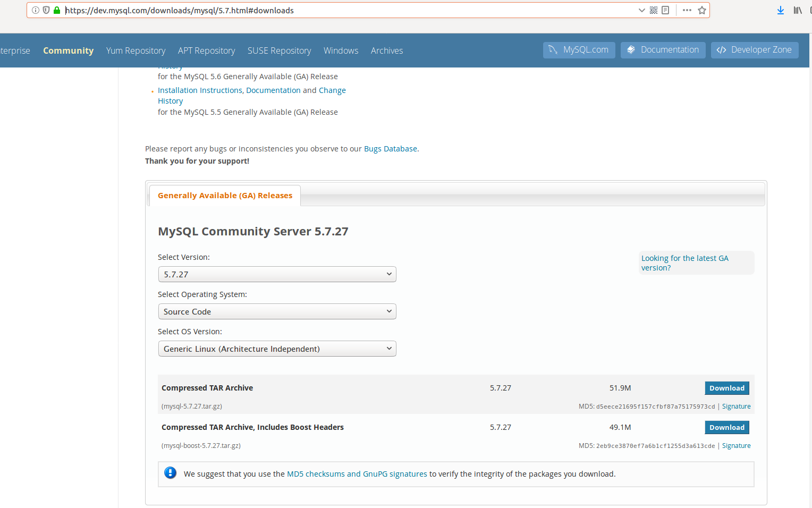Image resolution: width=812 pixels, height=508 pixels.
Task: Open Signature link for mysql-boost-5.7.27.tar.gz
Action: 736,446
